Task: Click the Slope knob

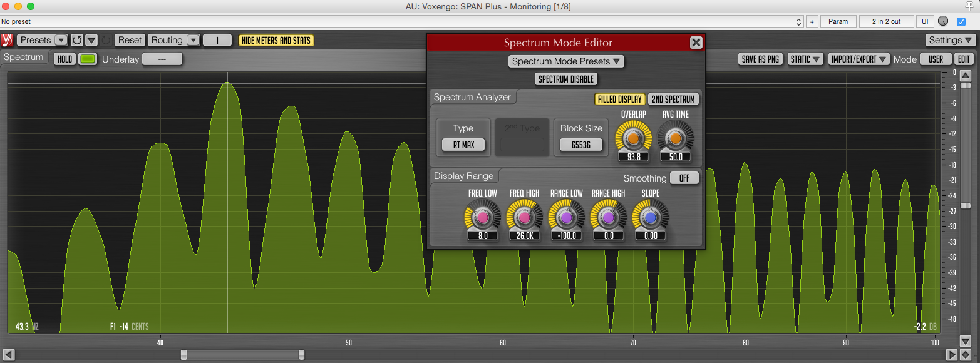Action: (x=650, y=217)
